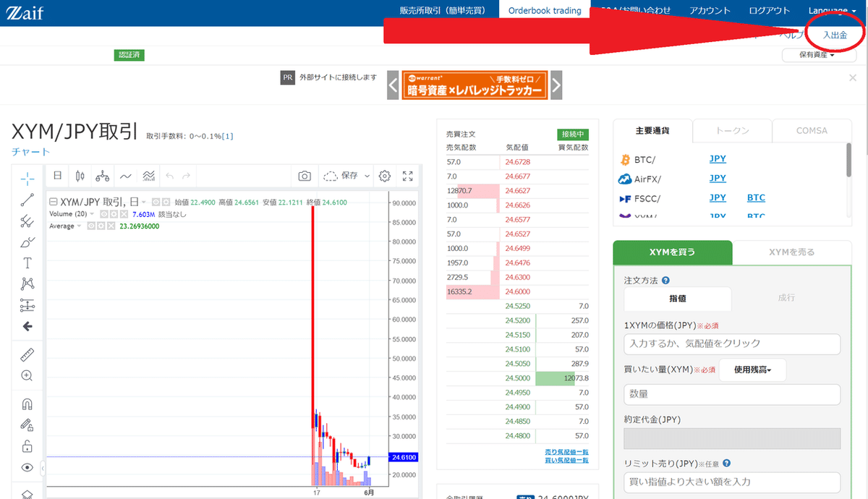Toggle stay-in-drawing-mode pencil lock
Viewport: 868px width, 499px height.
point(27,425)
